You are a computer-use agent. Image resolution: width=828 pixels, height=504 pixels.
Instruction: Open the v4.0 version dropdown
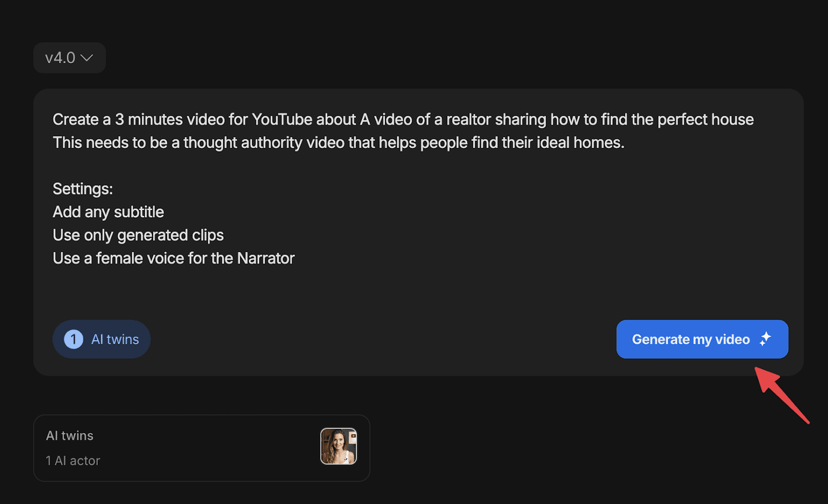[x=69, y=58]
